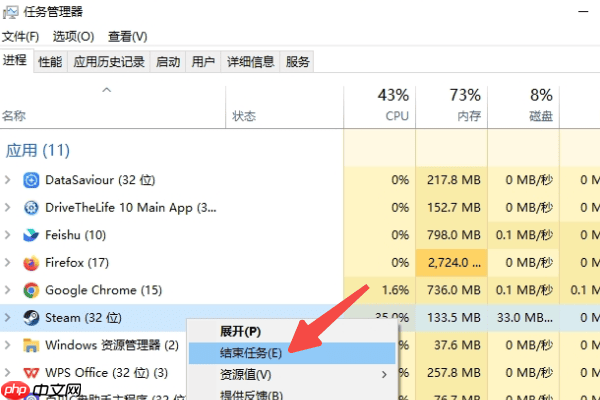600x400 pixels.
Task: Open the 选项(O) menu
Action: coord(73,37)
